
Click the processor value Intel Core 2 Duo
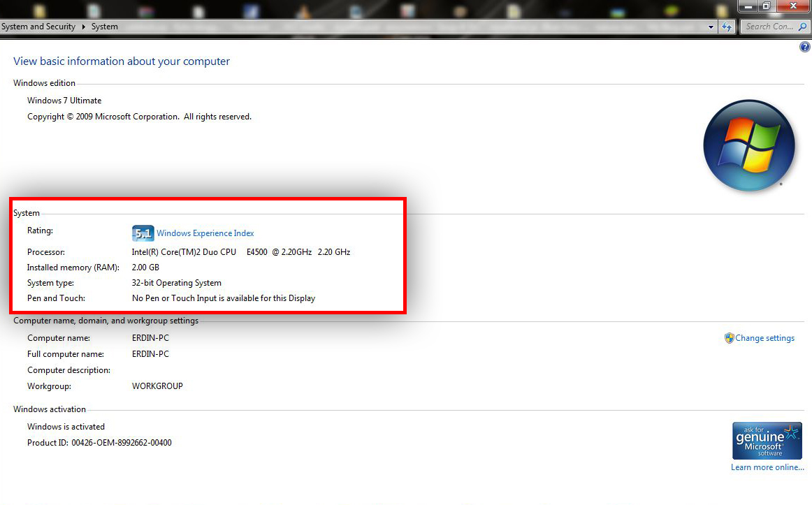pos(241,252)
